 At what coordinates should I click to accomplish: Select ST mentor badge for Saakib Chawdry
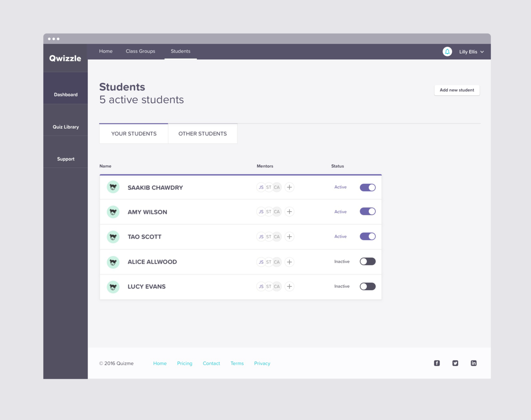tap(269, 187)
